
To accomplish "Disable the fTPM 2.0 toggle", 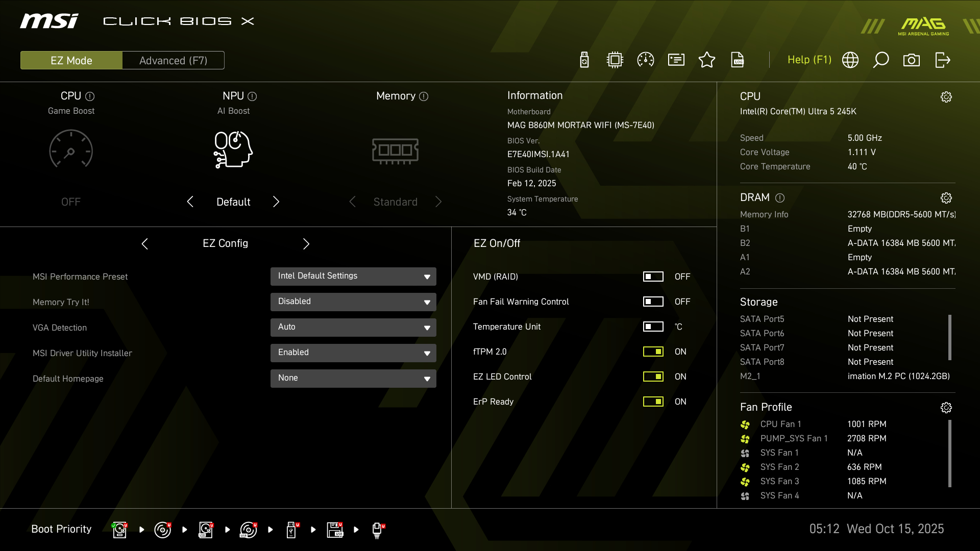I will [x=653, y=352].
